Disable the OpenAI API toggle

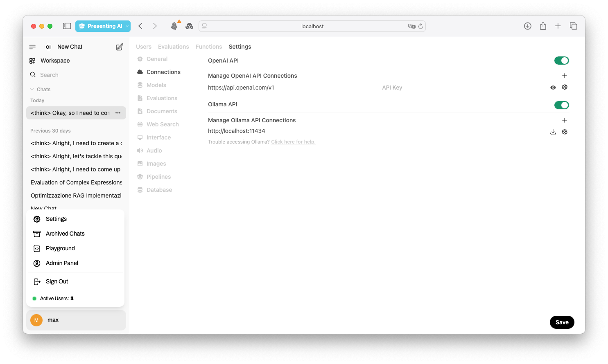point(561,61)
